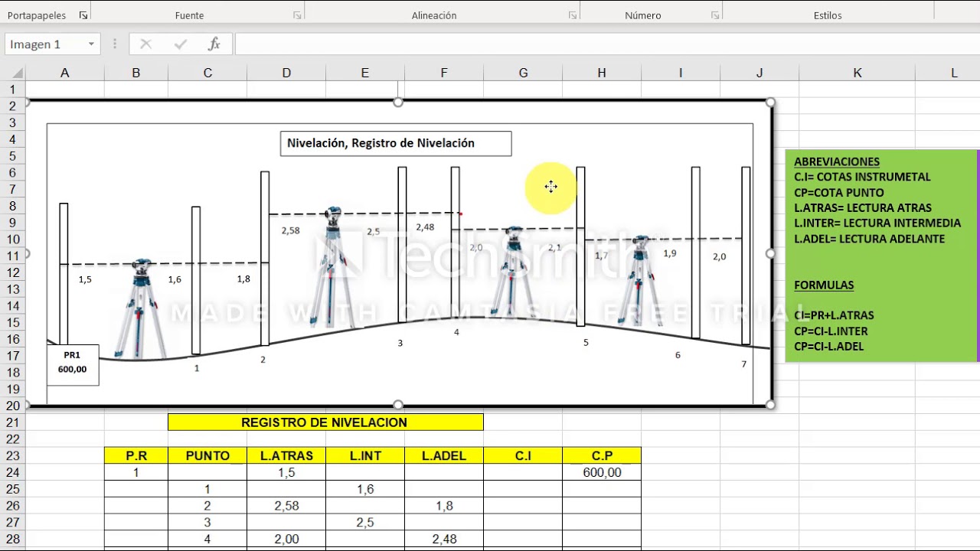Open the Portapapeles dialog launcher

point(83,15)
